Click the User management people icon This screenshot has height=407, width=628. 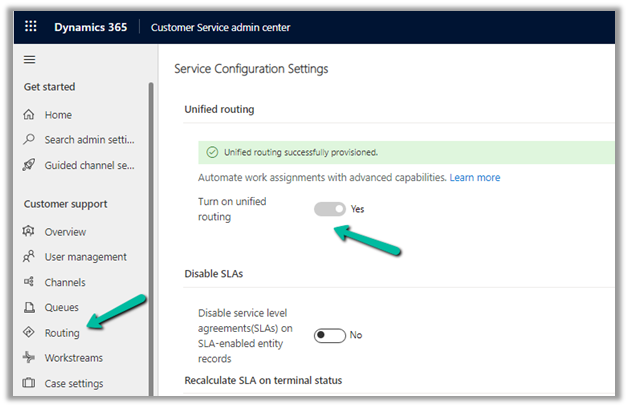pos(29,257)
